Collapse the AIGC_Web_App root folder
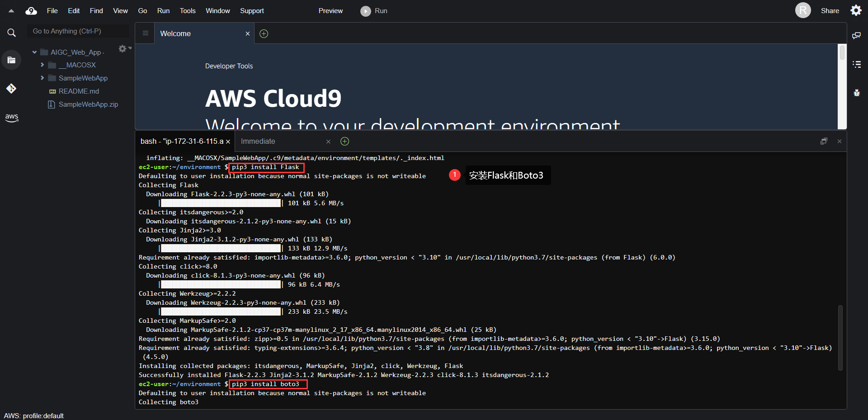The width and height of the screenshot is (868, 420). click(34, 52)
